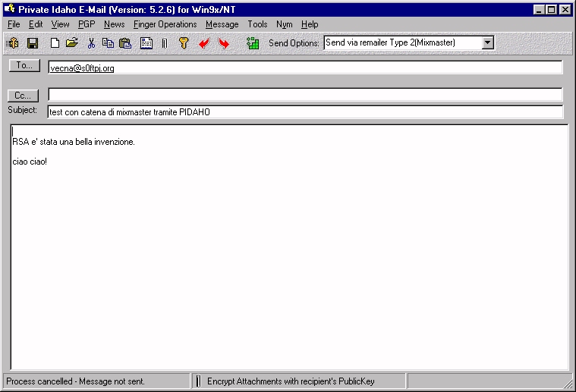
Task: Open the Nym menu
Action: pyautogui.click(x=285, y=24)
